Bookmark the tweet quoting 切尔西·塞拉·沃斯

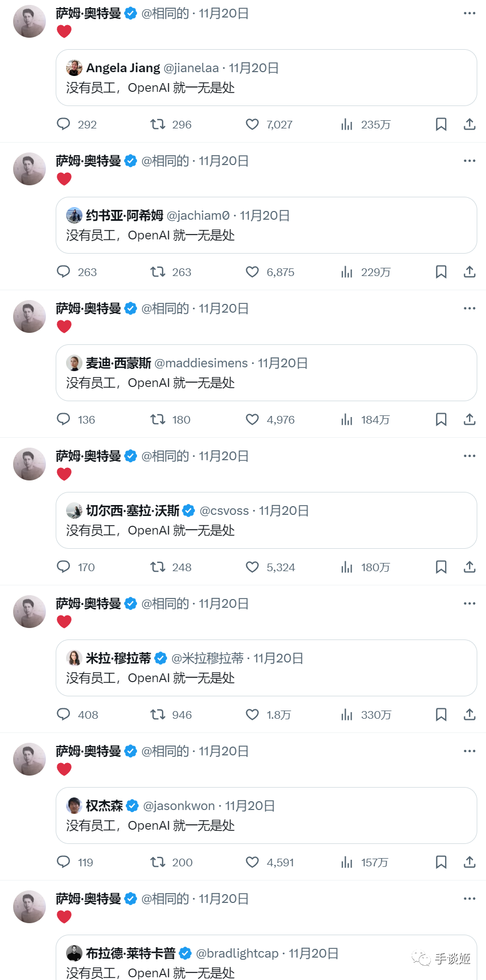pyautogui.click(x=441, y=567)
